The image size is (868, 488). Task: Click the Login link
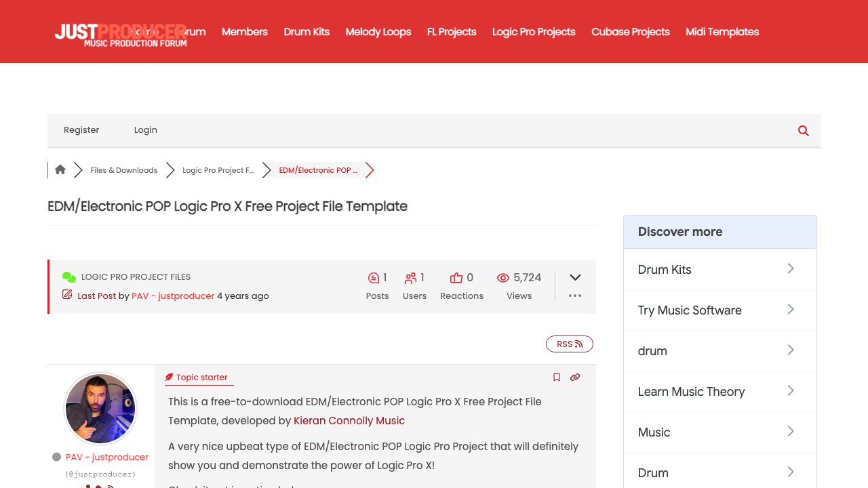146,130
